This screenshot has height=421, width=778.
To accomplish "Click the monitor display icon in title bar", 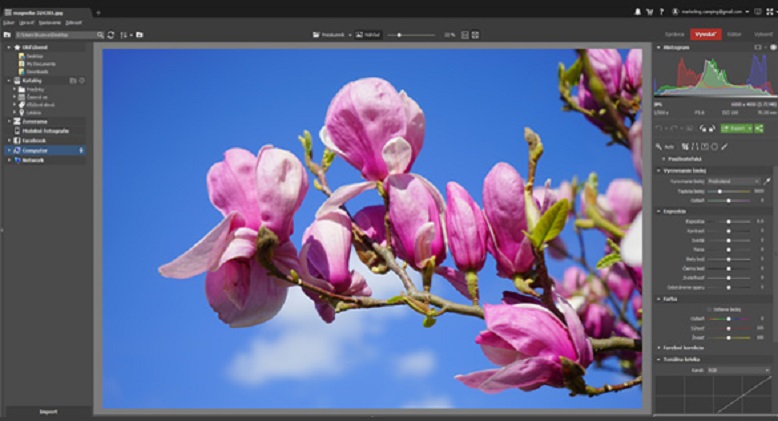I will tap(758, 11).
